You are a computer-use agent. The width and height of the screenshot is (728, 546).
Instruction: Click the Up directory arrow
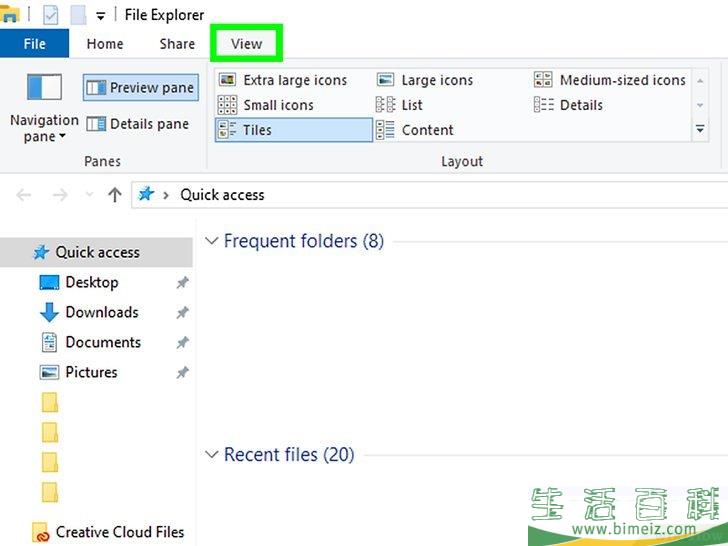point(114,195)
